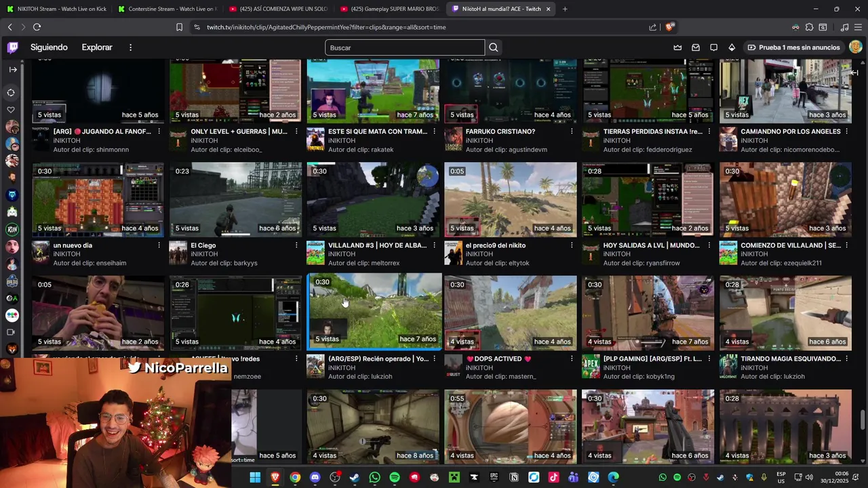
Task: Switch to Gameplay SUPER MARIO BROS tab
Action: point(389,9)
